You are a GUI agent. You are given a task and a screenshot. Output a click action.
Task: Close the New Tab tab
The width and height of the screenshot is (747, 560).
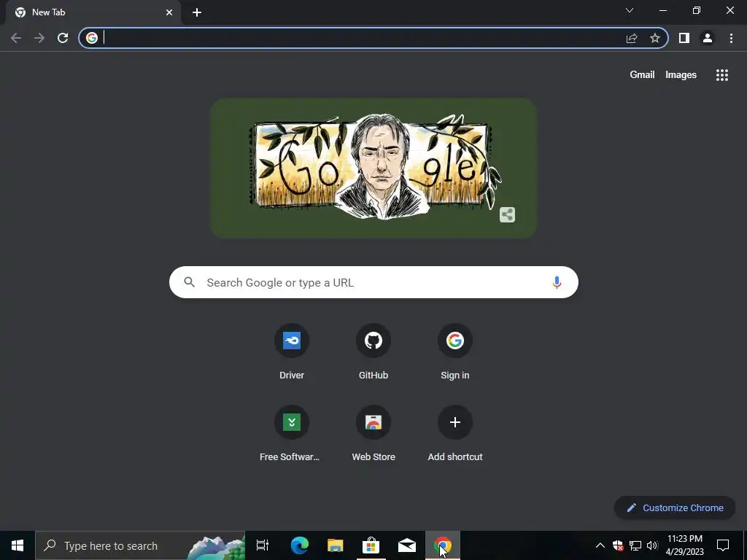tap(169, 12)
